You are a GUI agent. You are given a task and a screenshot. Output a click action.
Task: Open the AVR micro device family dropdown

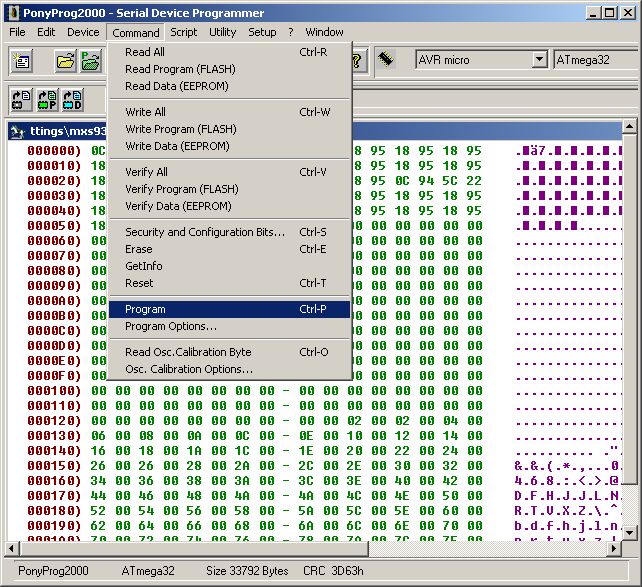(540, 60)
